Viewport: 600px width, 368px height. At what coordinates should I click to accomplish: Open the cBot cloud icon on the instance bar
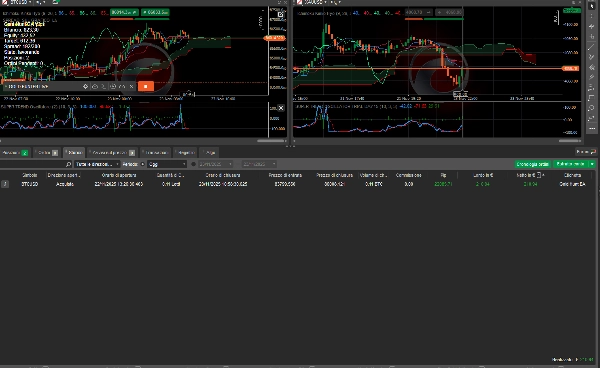tap(95, 87)
